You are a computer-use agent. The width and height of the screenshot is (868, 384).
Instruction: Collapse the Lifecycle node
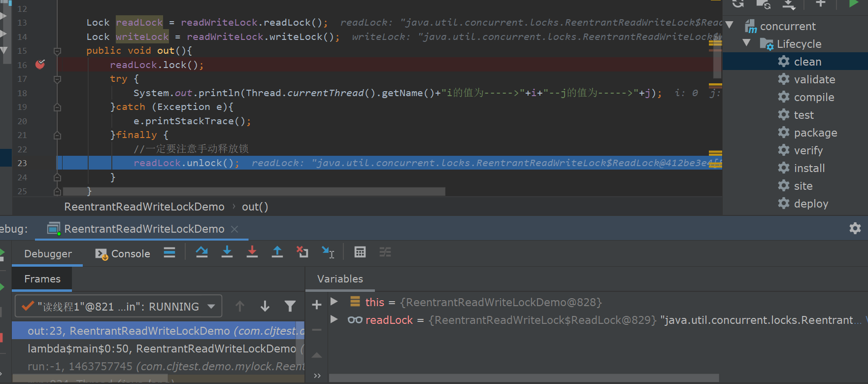[746, 43]
